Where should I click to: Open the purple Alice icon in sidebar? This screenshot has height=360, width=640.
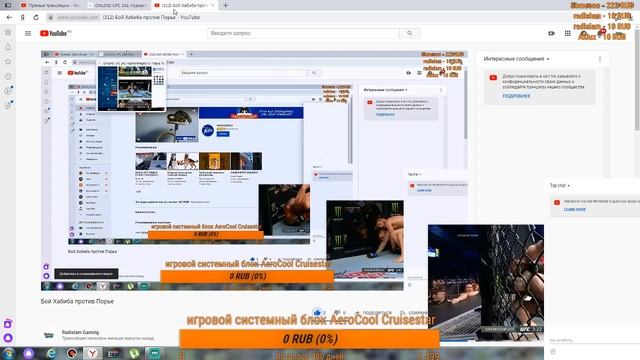(x=8, y=338)
